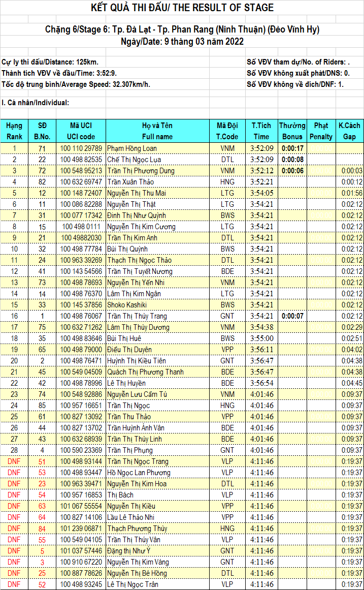
Task: Click the 'KẾT QUẢ THI ĐẤU/ THE RESULT OF STAGE' title
Action: [x=182, y=8]
